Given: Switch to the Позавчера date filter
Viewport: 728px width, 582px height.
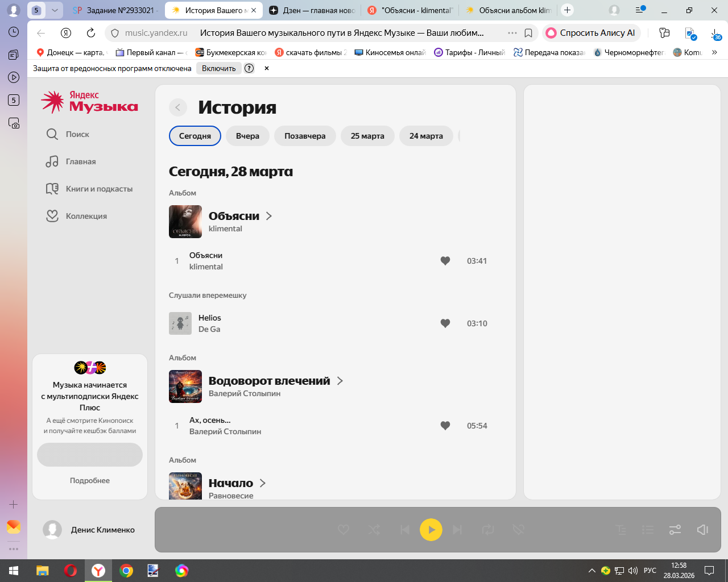Looking at the screenshot, I should pyautogui.click(x=305, y=136).
